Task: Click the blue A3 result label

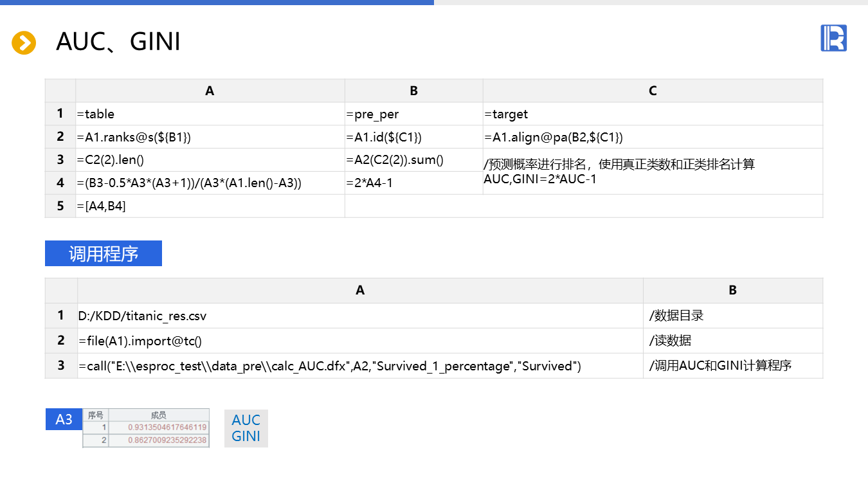Action: click(x=64, y=419)
